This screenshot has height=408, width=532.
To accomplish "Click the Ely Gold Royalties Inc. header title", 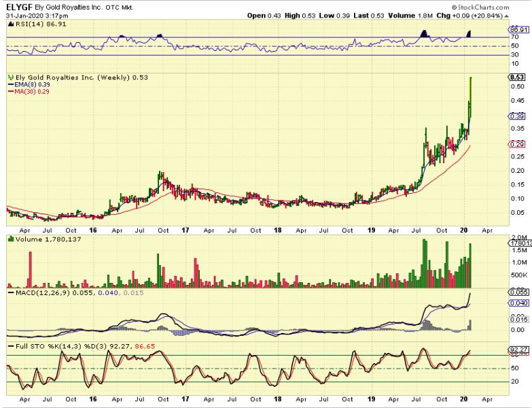I will coord(68,7).
